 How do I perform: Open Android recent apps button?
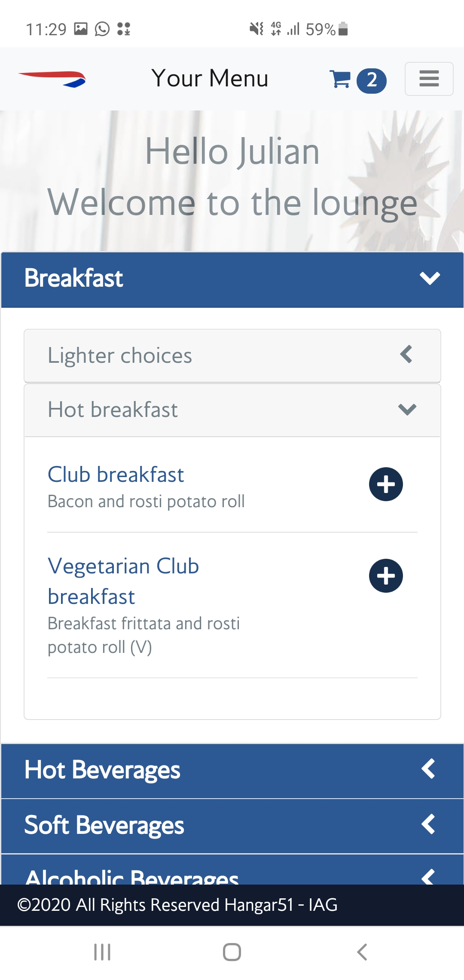pyautogui.click(x=102, y=952)
